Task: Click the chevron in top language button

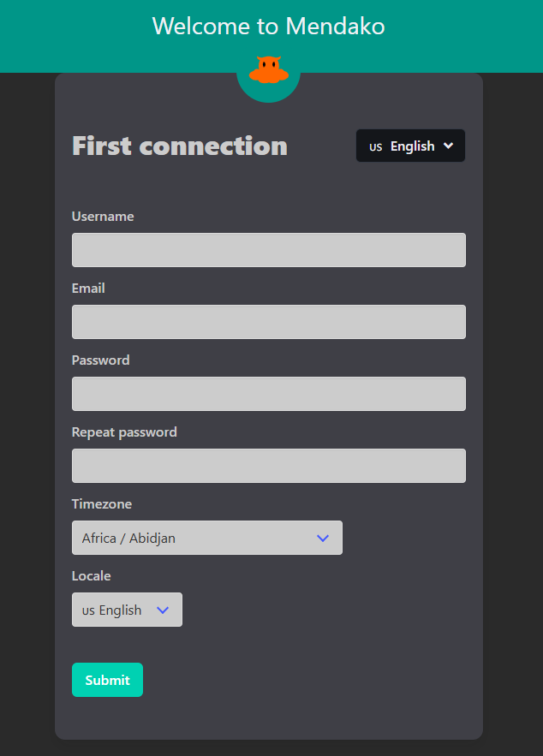Action: [448, 146]
